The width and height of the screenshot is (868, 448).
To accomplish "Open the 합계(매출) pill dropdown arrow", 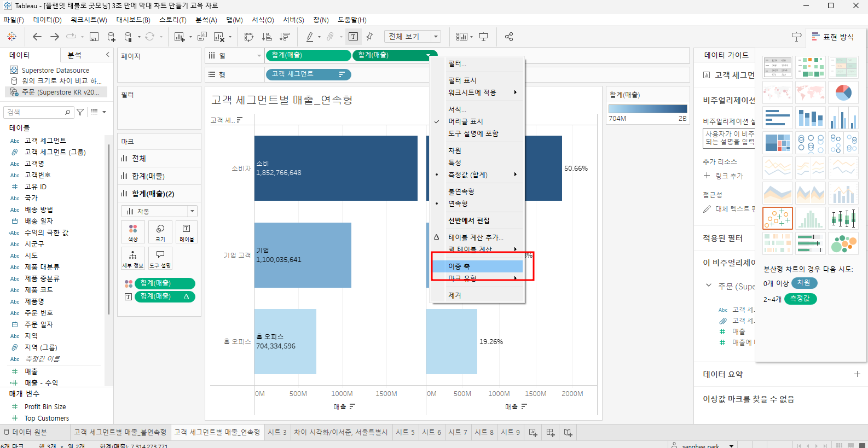I will point(428,55).
